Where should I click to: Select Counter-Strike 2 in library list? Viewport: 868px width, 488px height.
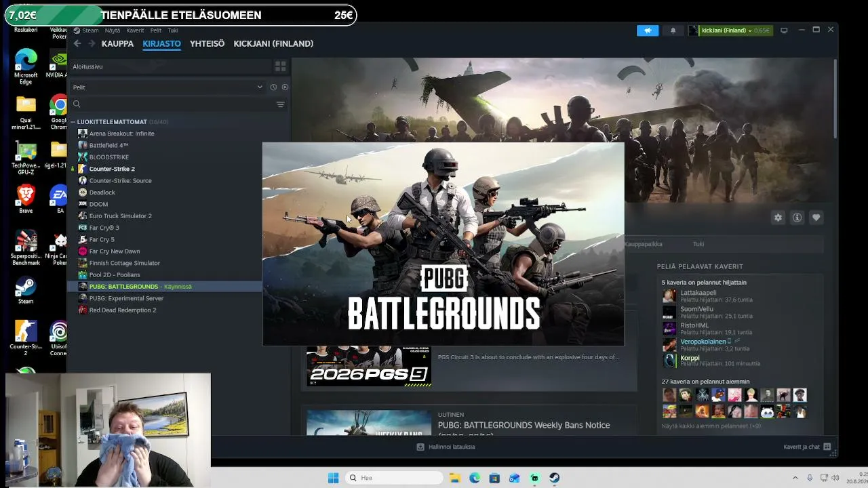[112, 169]
